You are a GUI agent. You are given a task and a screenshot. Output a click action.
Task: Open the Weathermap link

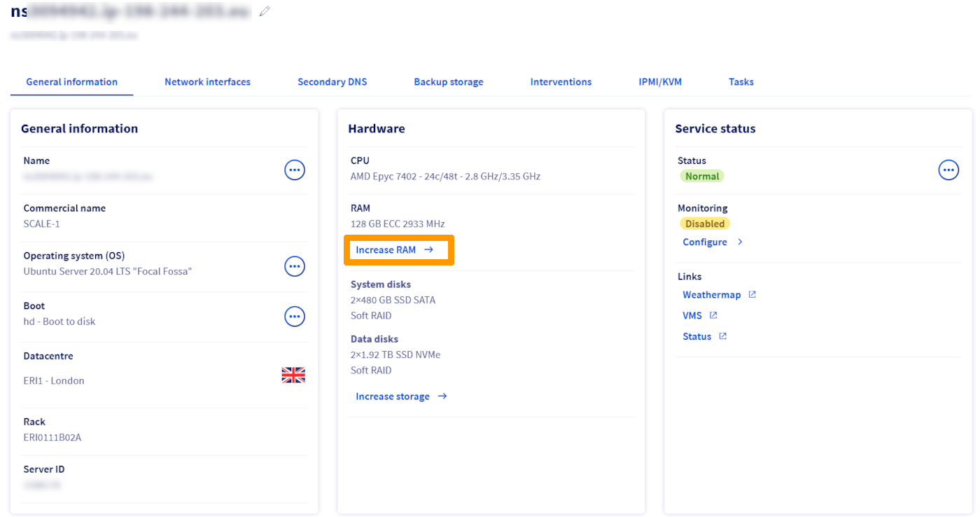point(711,295)
